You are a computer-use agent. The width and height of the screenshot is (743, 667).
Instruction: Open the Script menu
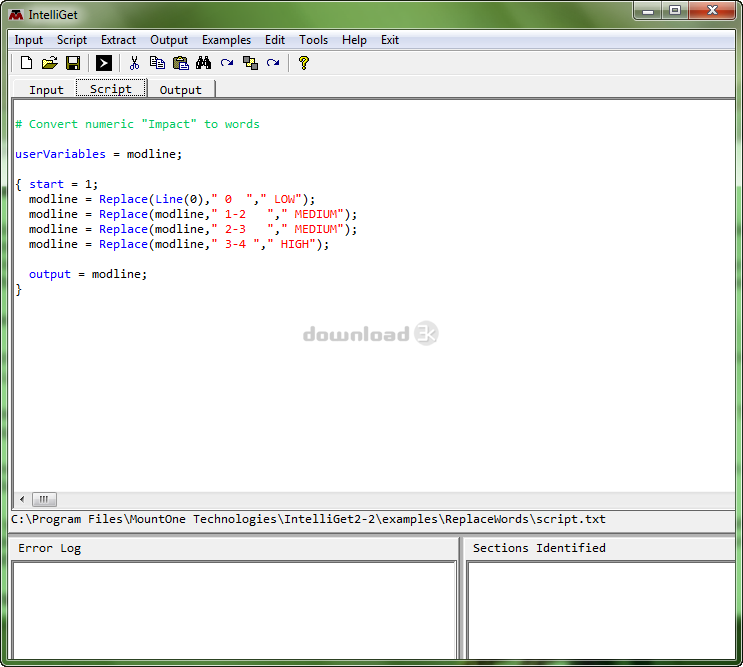point(72,40)
